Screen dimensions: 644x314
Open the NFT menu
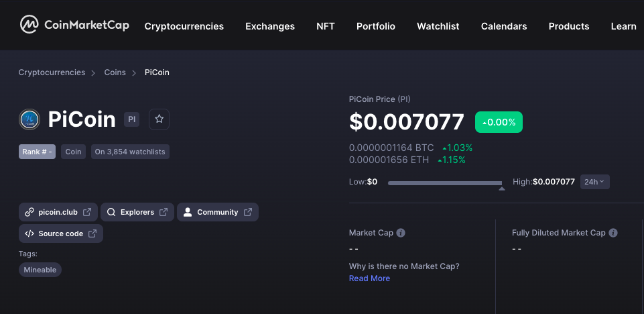pyautogui.click(x=325, y=26)
